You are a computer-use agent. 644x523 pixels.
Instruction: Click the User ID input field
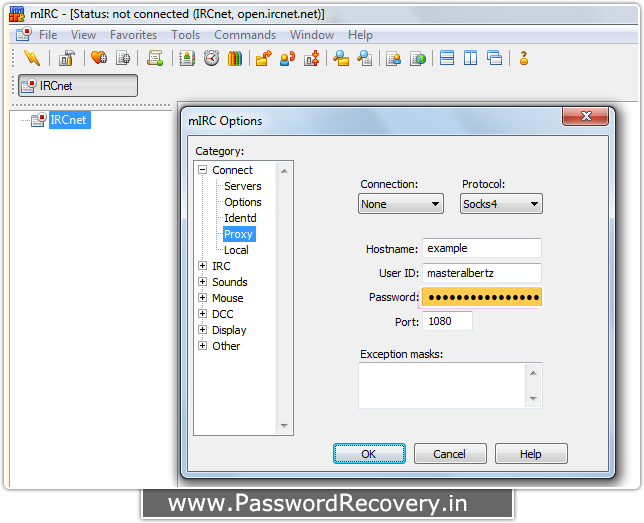click(x=482, y=273)
